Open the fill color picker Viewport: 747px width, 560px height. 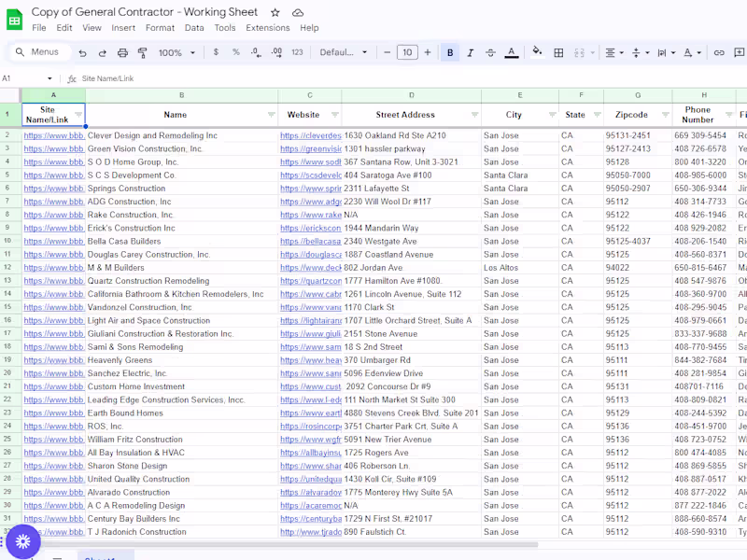coord(537,53)
